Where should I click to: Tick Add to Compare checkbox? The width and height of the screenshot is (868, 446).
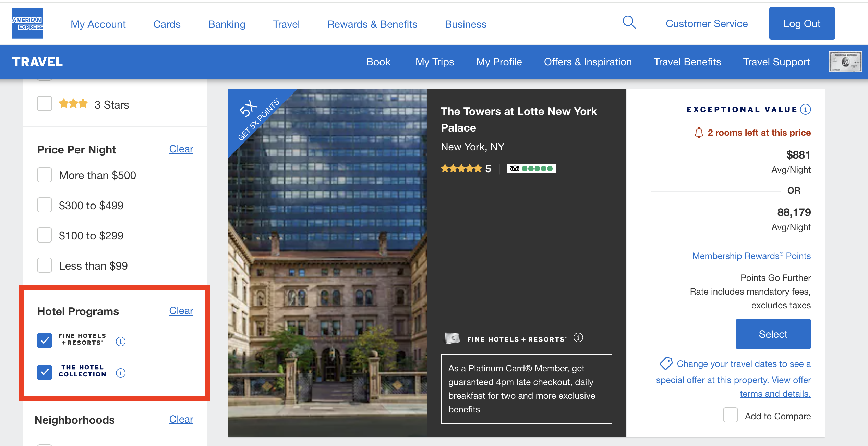pos(730,415)
